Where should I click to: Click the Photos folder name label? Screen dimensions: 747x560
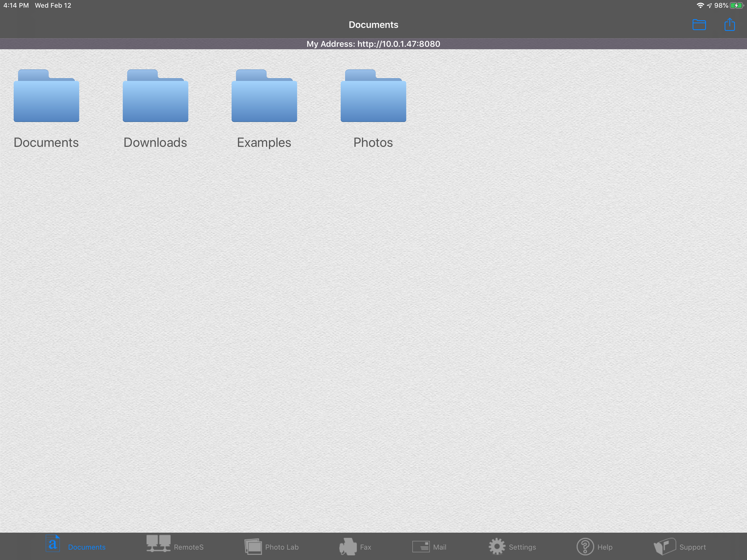click(x=373, y=142)
